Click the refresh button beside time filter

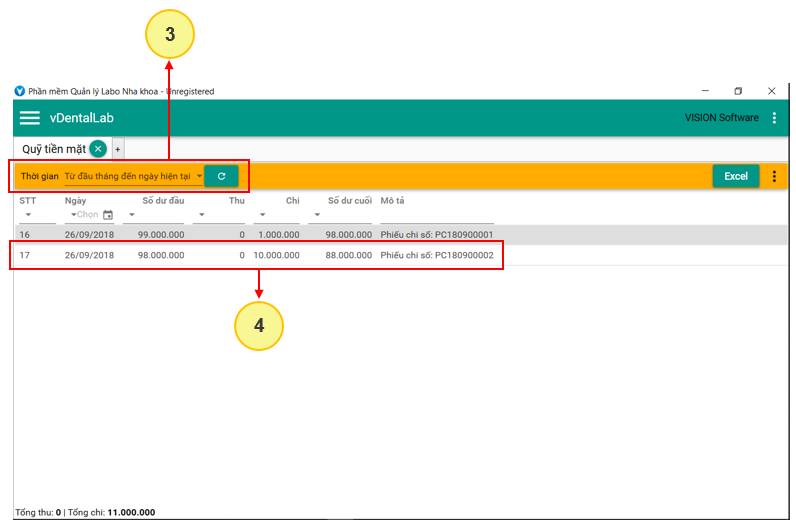(x=221, y=176)
